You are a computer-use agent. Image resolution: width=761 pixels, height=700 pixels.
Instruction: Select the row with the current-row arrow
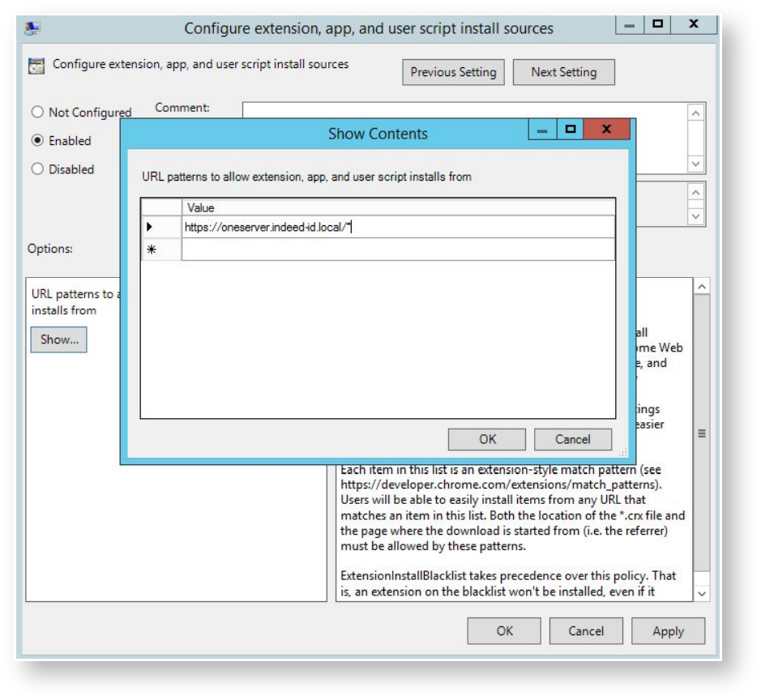click(151, 228)
